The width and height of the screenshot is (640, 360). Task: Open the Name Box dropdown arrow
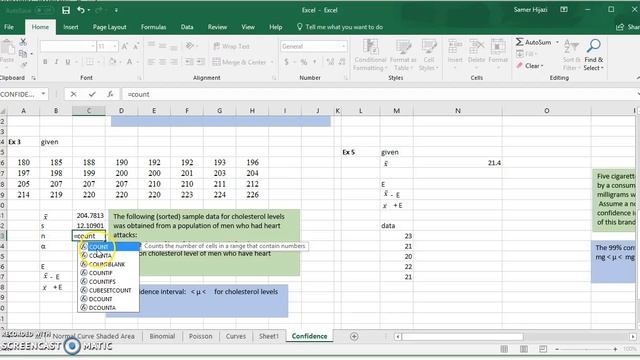43,94
